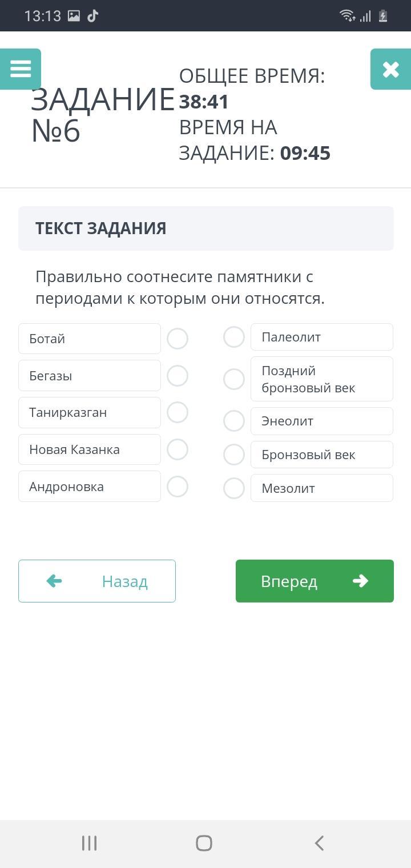
Task: Select the circle next to Андроновка
Action: coord(178,487)
